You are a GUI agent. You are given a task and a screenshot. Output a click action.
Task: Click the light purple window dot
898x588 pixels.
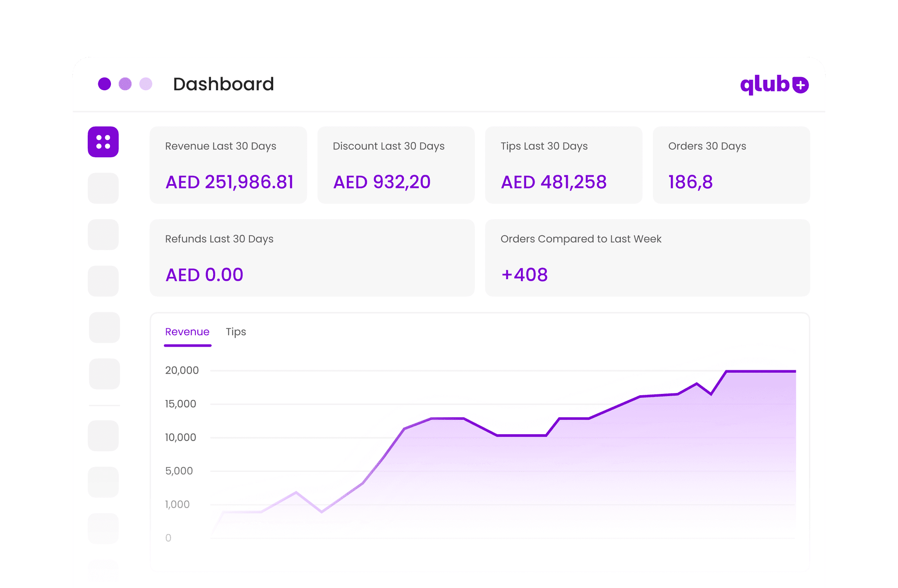point(146,84)
